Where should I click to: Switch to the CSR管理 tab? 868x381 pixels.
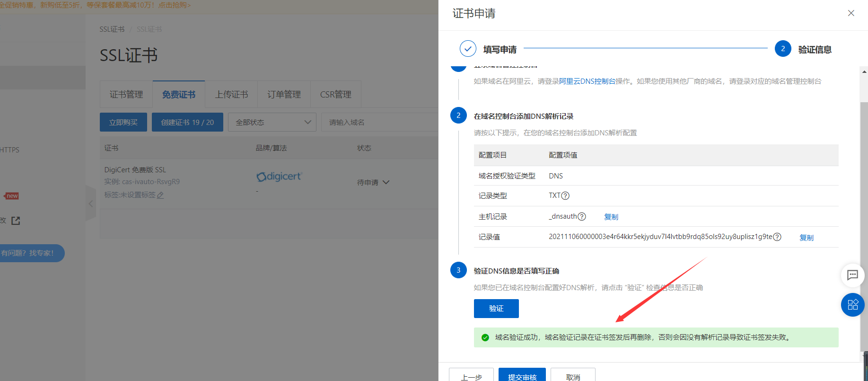(x=336, y=94)
